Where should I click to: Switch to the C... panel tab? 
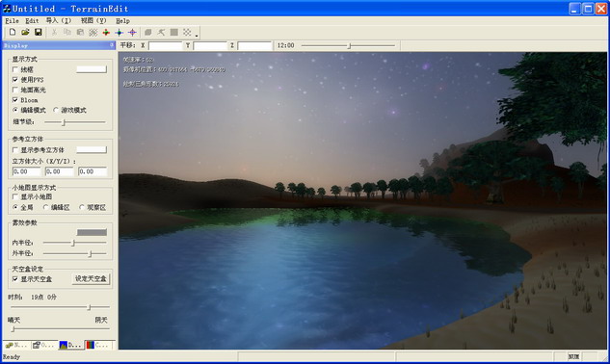click(98, 345)
